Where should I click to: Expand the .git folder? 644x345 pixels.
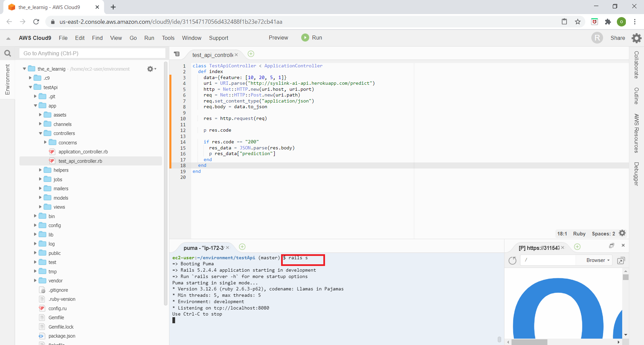pyautogui.click(x=35, y=96)
